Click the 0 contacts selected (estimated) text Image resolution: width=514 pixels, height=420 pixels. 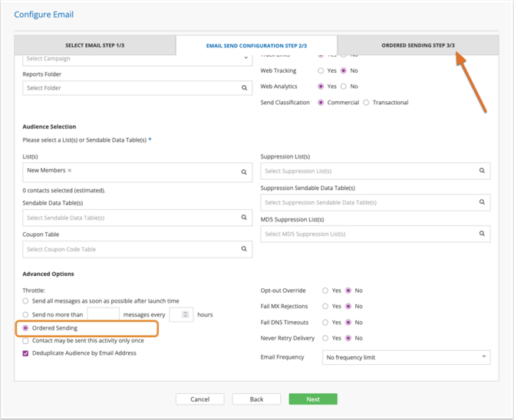tap(64, 190)
